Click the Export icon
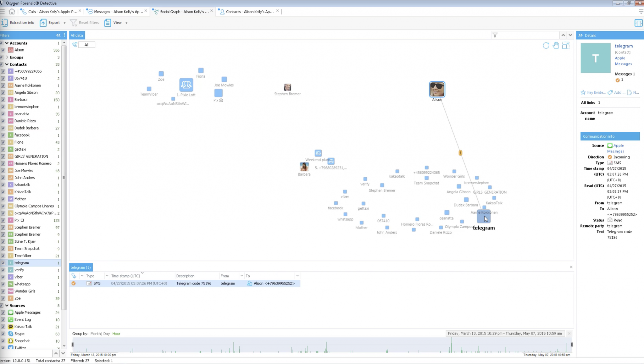644x364 pixels. click(43, 22)
